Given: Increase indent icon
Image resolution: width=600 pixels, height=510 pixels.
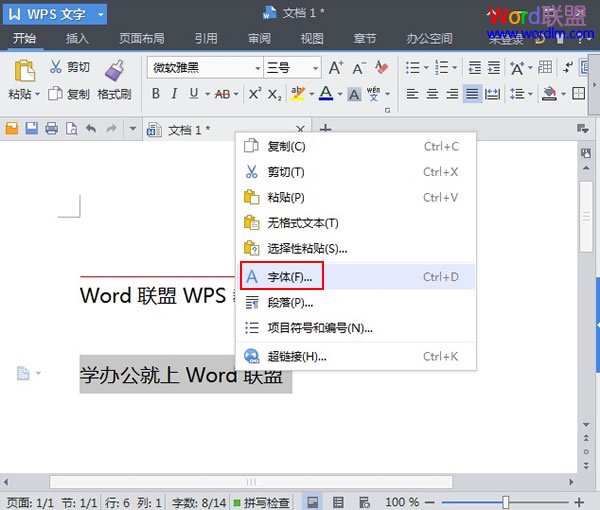Looking at the screenshot, I should 494,68.
